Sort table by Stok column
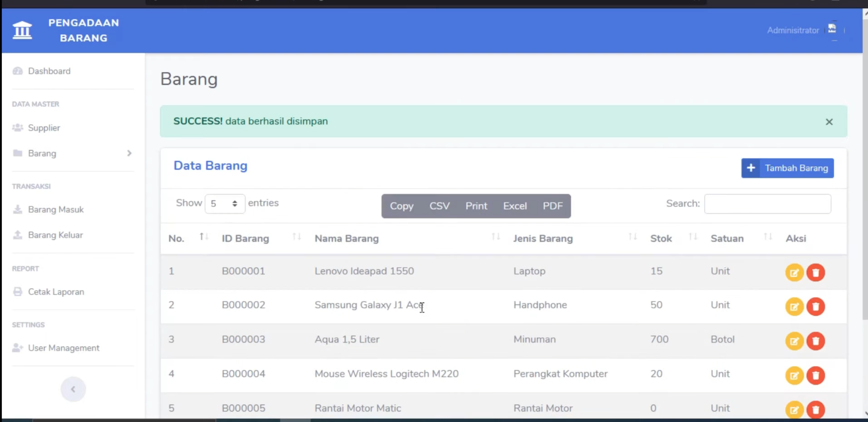Image resolution: width=868 pixels, height=422 pixels. (693, 237)
